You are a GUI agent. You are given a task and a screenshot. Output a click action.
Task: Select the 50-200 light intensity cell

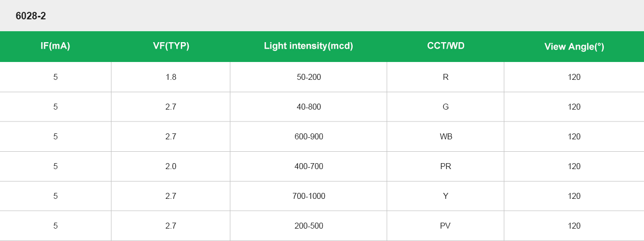[x=309, y=77]
